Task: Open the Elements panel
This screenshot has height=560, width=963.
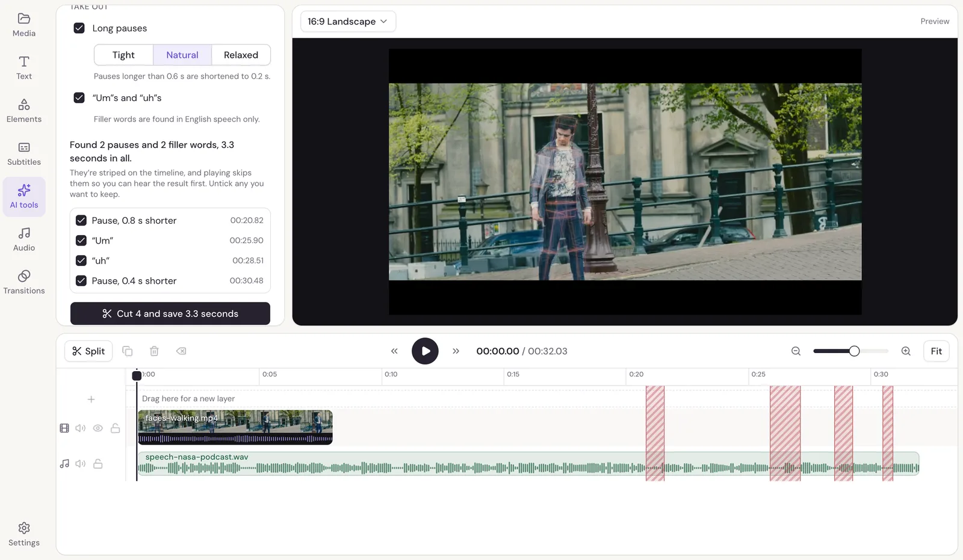Action: pyautogui.click(x=24, y=111)
